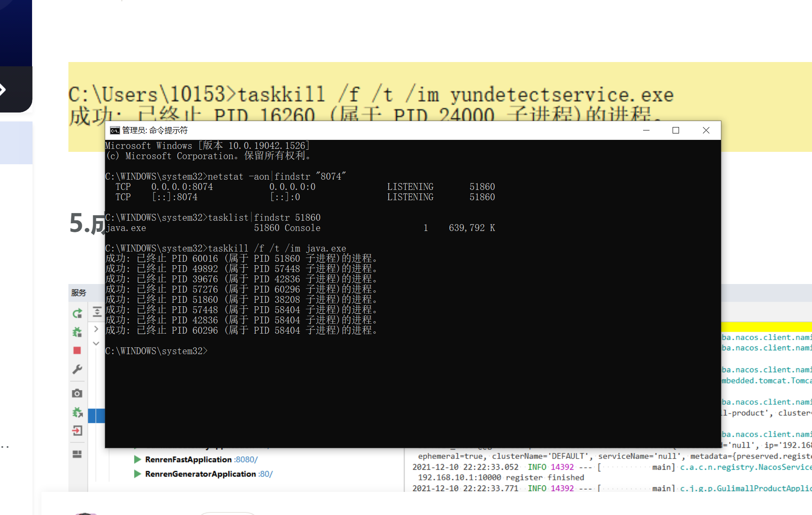812x515 pixels.
Task: Click the '192.168.10.1:10000 register finished' log line
Action: tap(501, 478)
